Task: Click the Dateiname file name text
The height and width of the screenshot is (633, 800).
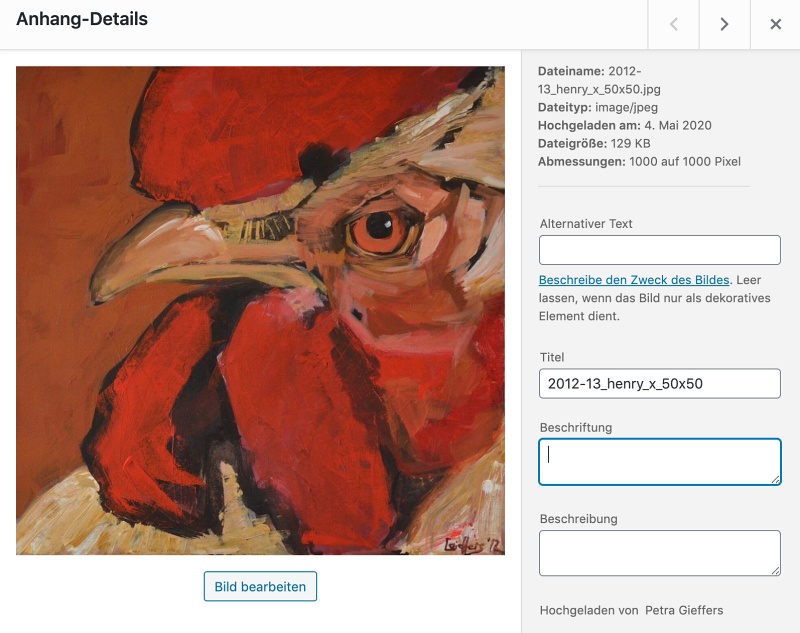Action: pyautogui.click(x=590, y=80)
